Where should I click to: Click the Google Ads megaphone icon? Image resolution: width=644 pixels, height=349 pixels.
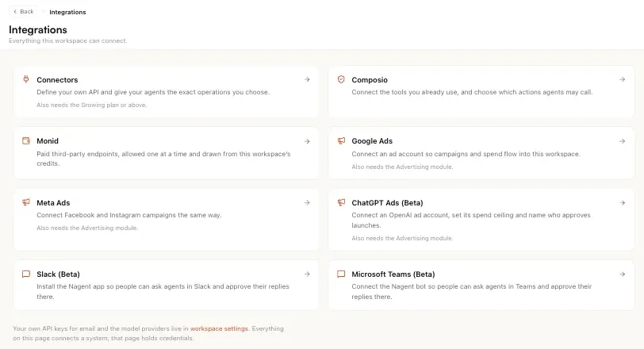click(x=341, y=141)
